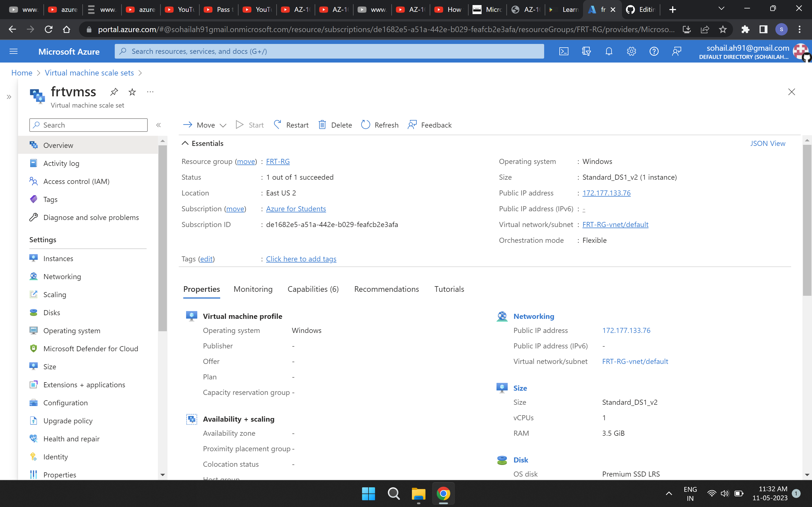Click here to add tags
This screenshot has width=812, height=507.
[301, 259]
